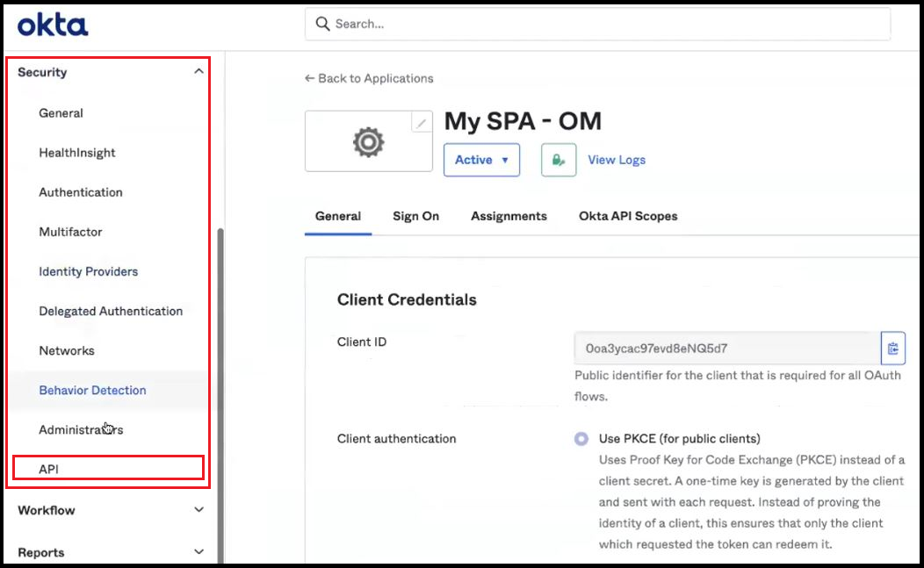This screenshot has height=568, width=924.
Task: Go to the Assignments tab
Action: [509, 215]
